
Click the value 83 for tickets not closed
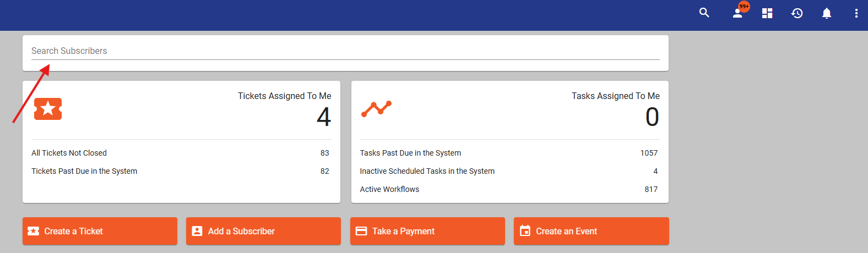coord(325,153)
